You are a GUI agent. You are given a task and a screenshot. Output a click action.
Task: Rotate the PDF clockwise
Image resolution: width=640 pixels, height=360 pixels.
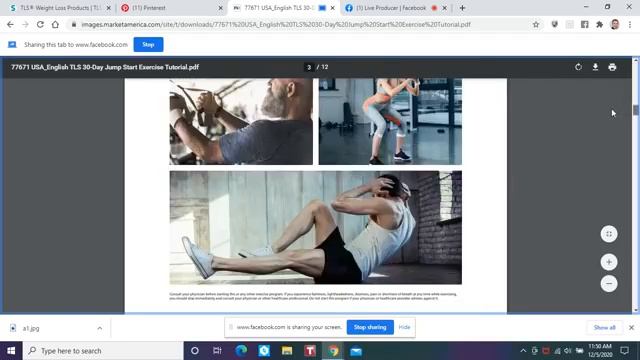click(578, 67)
